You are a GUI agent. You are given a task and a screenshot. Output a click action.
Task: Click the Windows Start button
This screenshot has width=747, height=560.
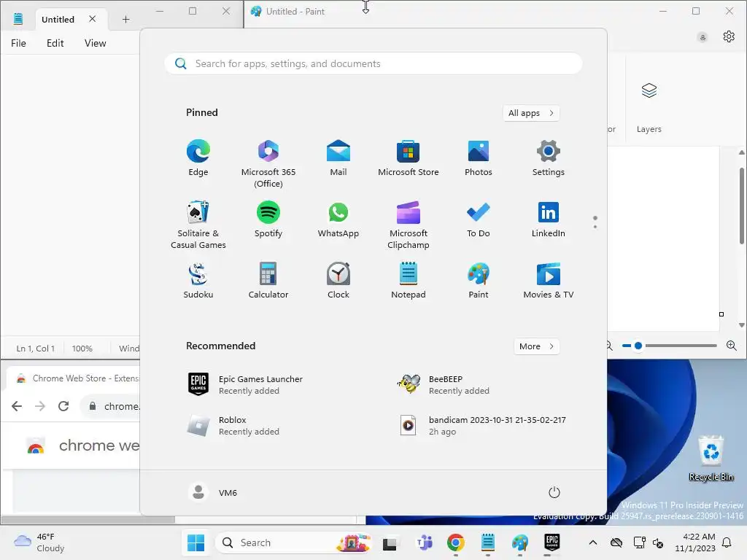pyautogui.click(x=196, y=542)
